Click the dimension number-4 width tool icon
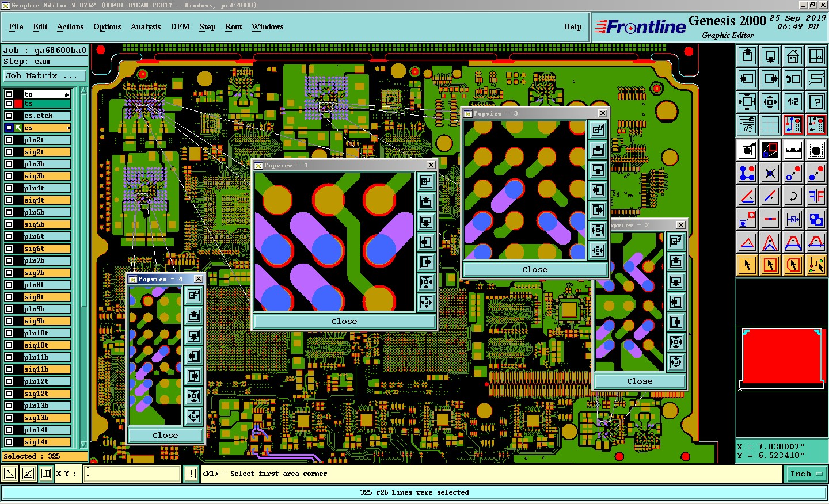The image size is (829, 504). point(793,219)
